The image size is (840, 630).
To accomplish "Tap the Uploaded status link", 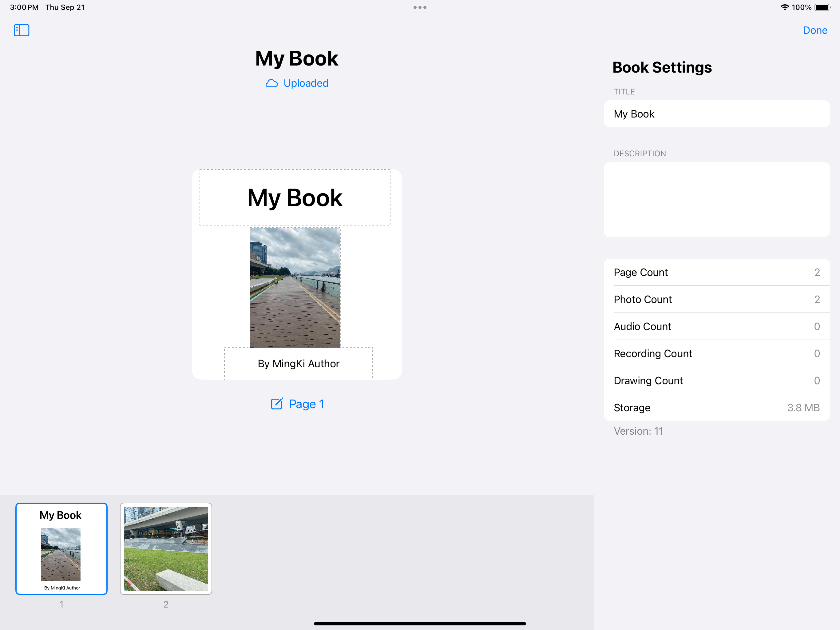I will (x=306, y=83).
